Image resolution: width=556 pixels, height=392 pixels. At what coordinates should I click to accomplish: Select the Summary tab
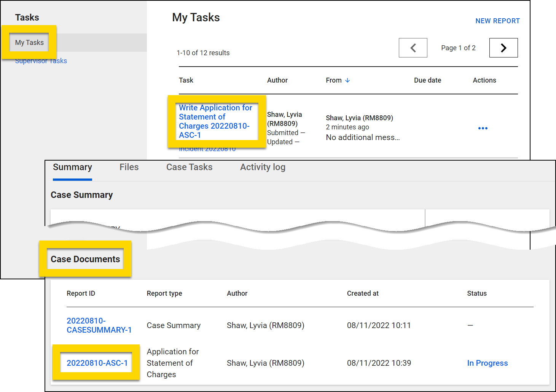pos(72,167)
